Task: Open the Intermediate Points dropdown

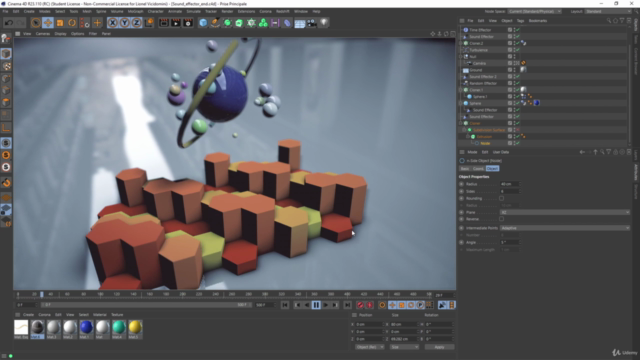Action: [564, 228]
